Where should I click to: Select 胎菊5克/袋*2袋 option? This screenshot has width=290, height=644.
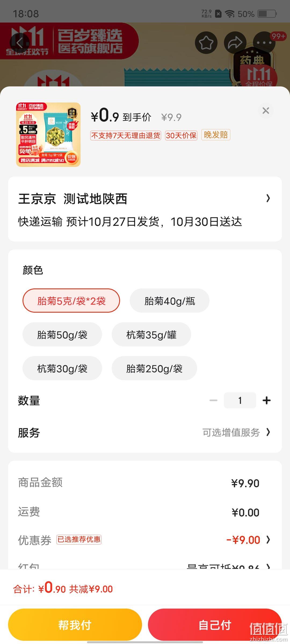[71, 301]
